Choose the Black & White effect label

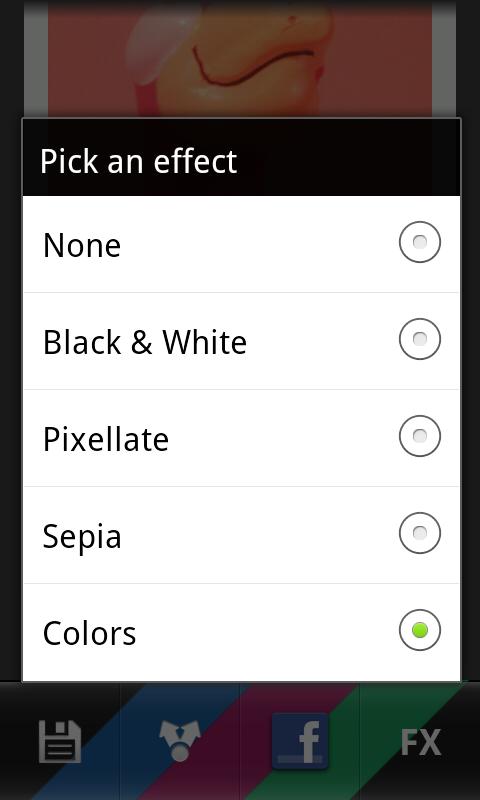coord(145,342)
